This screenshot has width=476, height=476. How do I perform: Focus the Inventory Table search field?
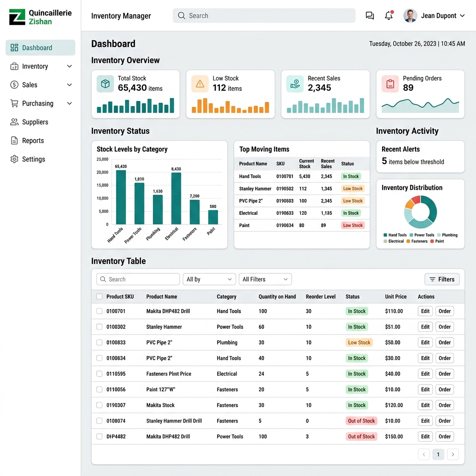coord(138,279)
